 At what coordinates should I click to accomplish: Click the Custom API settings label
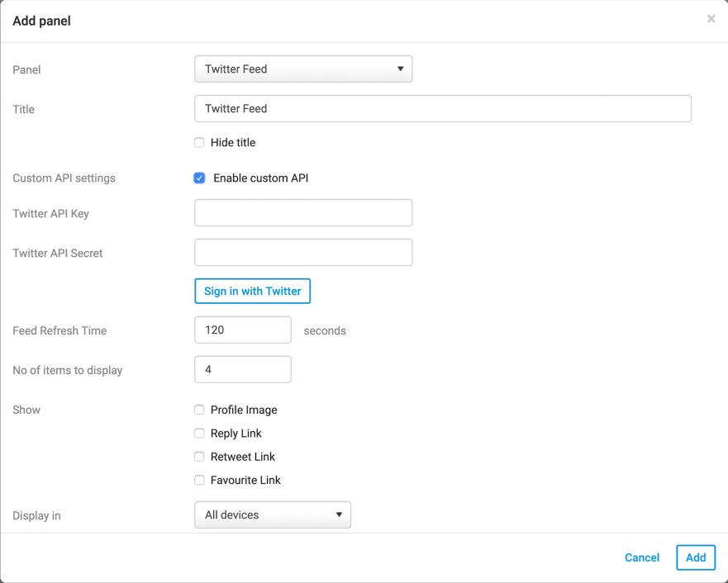point(64,178)
